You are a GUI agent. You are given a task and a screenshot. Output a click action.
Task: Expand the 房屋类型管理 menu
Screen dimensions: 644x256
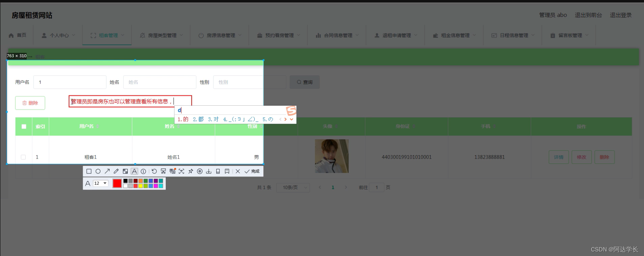[x=161, y=35]
